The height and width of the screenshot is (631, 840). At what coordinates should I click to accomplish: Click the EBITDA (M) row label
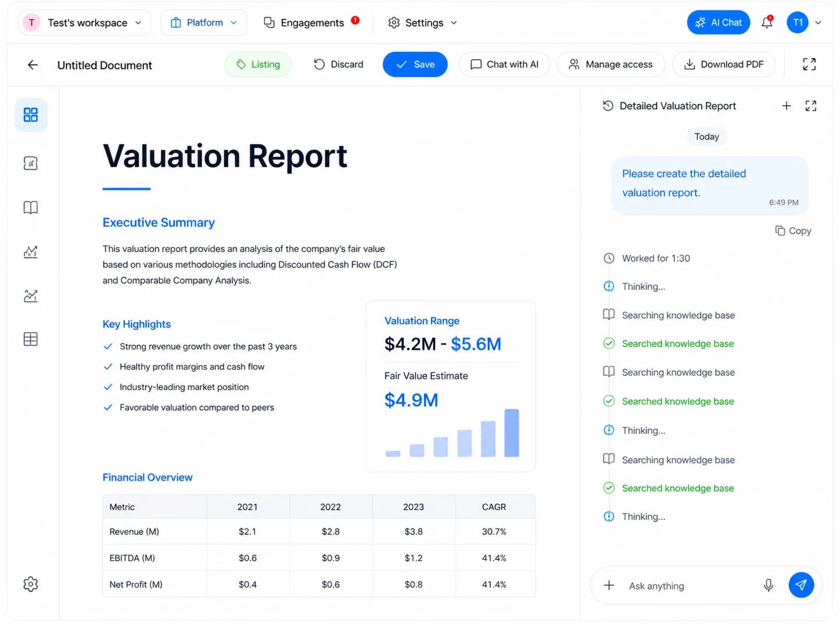pos(132,558)
